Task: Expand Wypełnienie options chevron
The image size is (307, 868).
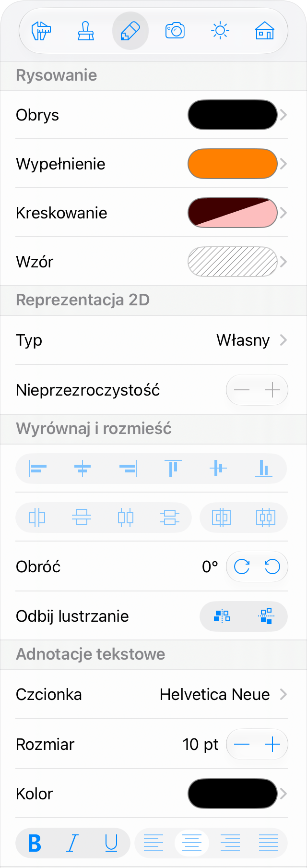Action: (283, 164)
